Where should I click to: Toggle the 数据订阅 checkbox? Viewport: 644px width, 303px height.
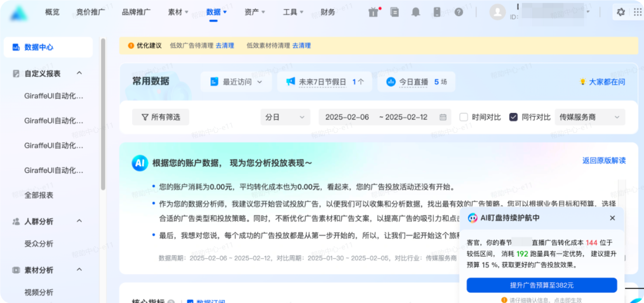(190, 301)
